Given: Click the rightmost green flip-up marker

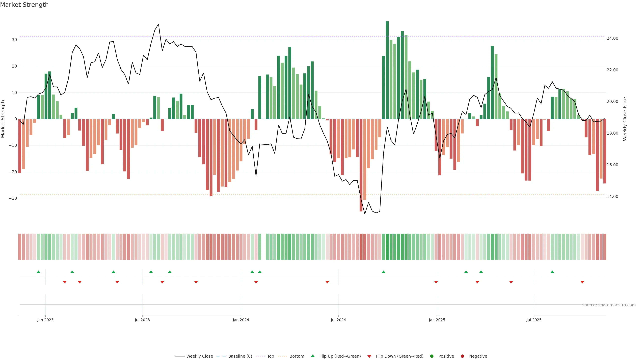Looking at the screenshot, I should click(552, 272).
